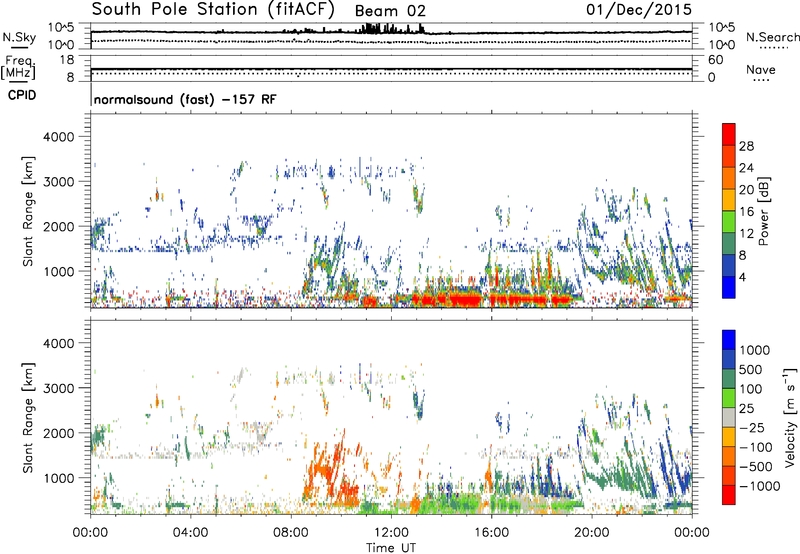Click the South Pole Station (fitACF) title
The width and height of the screenshot is (800, 554).
[x=213, y=10]
